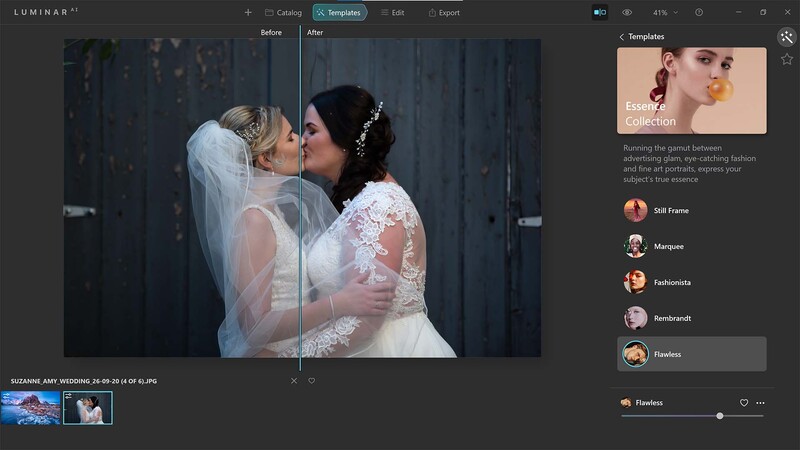Click the Essence Collection banner
The image size is (800, 450).
(691, 91)
